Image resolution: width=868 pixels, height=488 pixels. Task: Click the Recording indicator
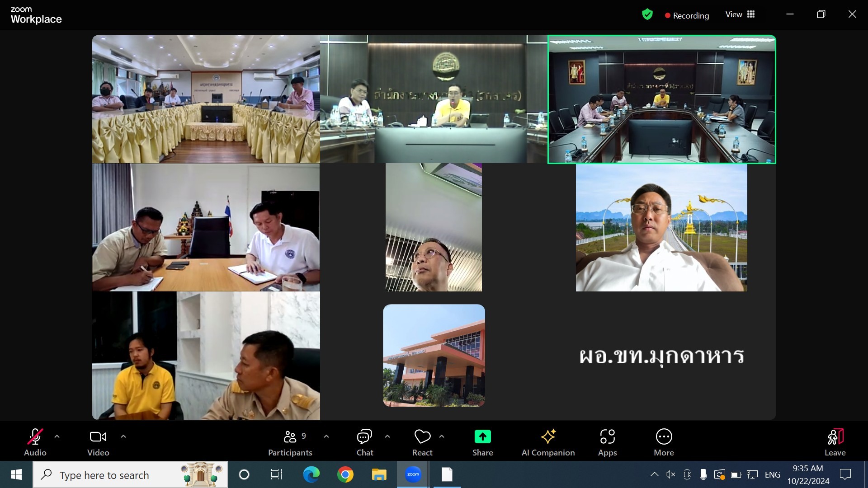[x=687, y=15]
